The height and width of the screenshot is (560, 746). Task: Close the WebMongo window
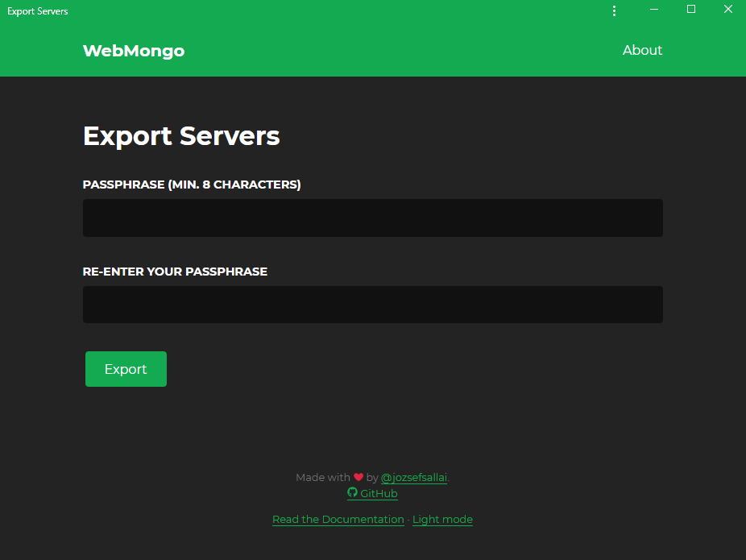coord(728,10)
